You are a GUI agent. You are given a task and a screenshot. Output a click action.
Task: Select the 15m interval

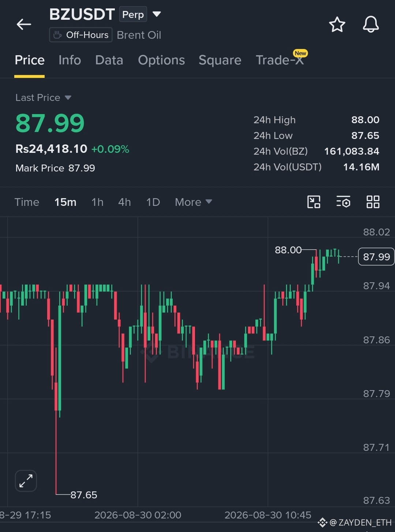click(65, 202)
